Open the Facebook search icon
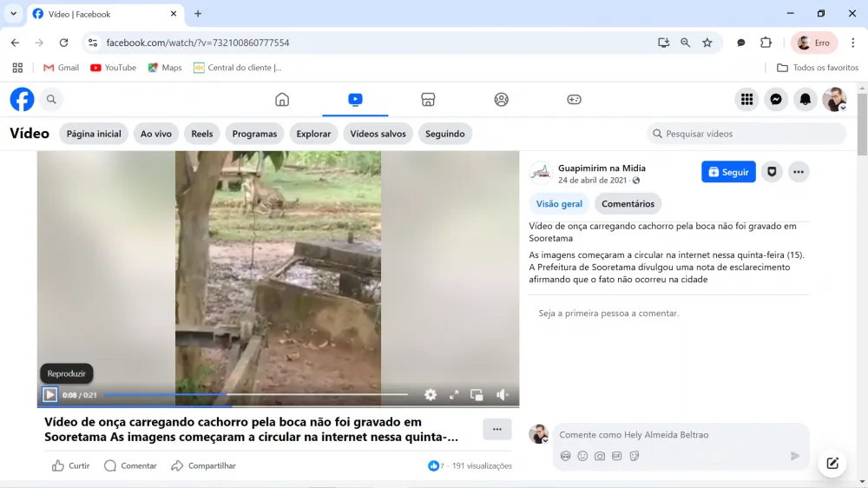The width and height of the screenshot is (868, 488). (51, 100)
